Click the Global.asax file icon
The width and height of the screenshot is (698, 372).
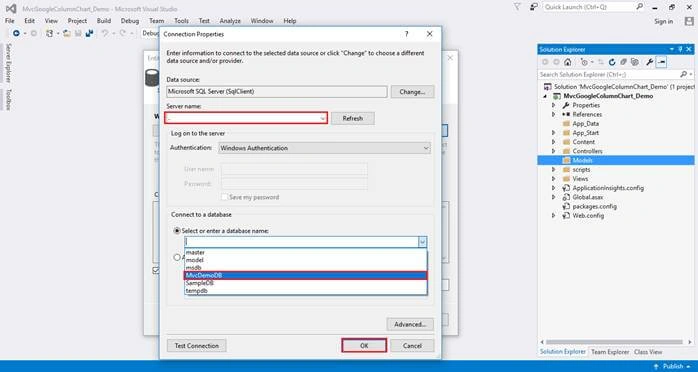[566, 197]
